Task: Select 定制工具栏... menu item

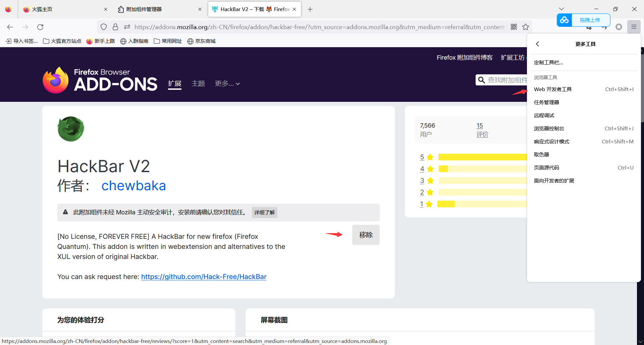Action: [584, 63]
